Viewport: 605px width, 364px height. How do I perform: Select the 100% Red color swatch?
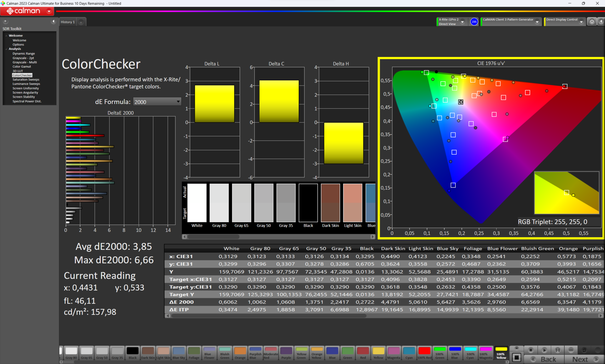[424, 353]
